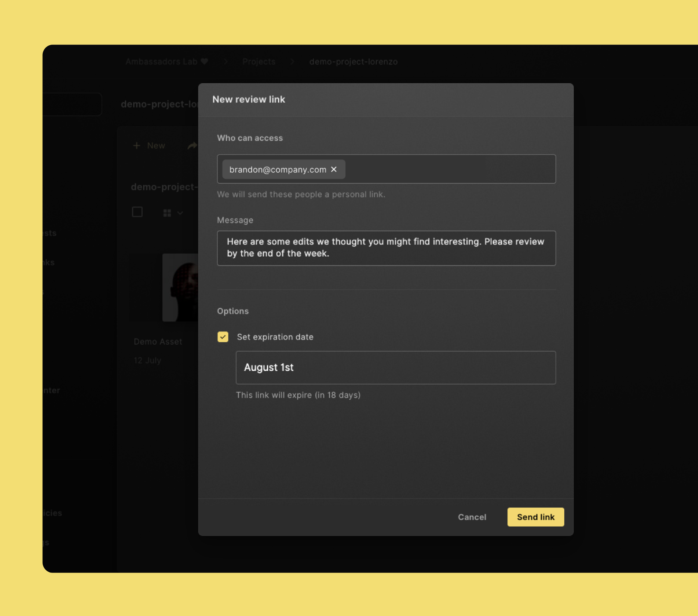Toggle the select-all checkbox in background project
The image size is (698, 616).
coord(137,212)
